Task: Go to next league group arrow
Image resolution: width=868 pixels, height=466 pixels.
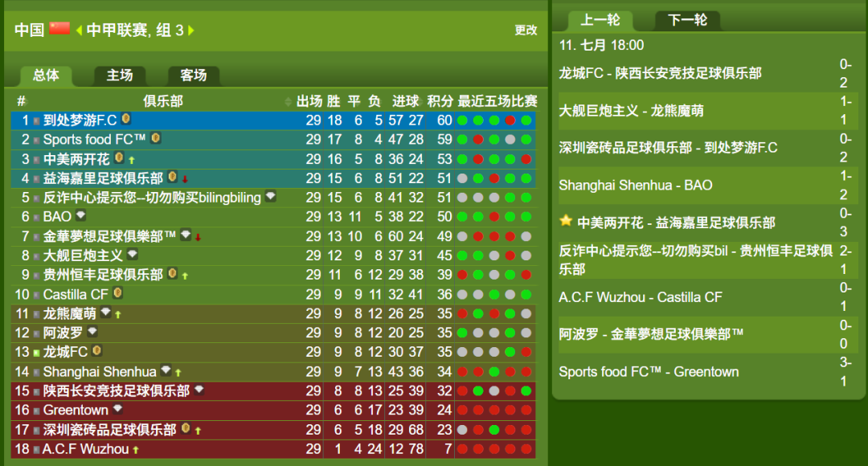Action: pos(191,30)
